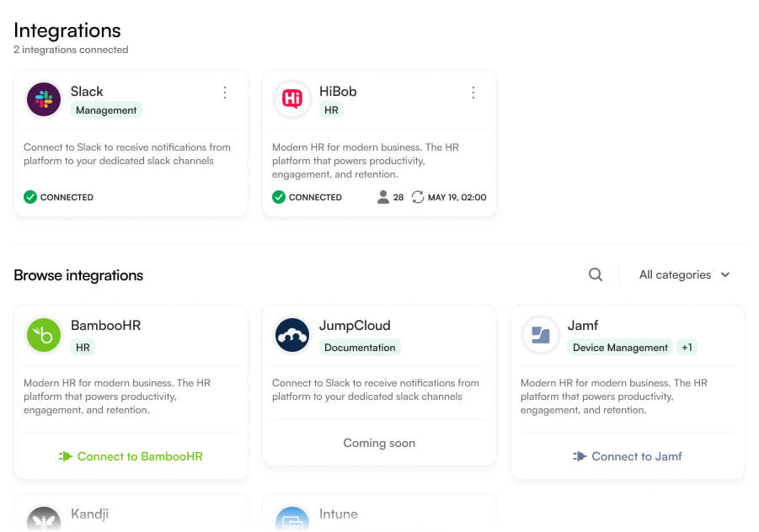Open the Slack card three-dot menu
Viewport: 759px width, 532px height.
pos(225,93)
